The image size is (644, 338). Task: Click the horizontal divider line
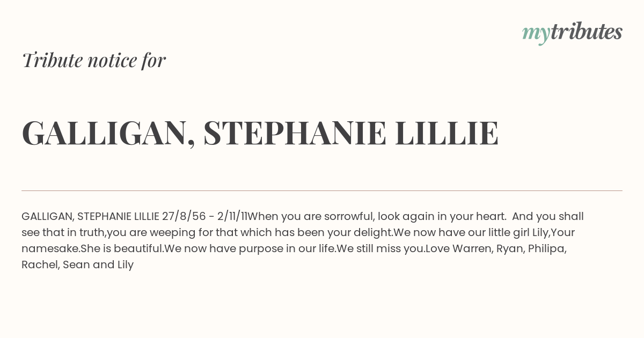point(322,190)
